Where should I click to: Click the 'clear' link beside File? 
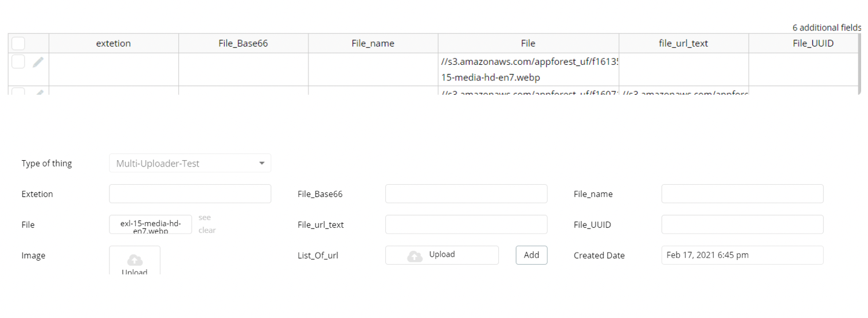coord(207,230)
